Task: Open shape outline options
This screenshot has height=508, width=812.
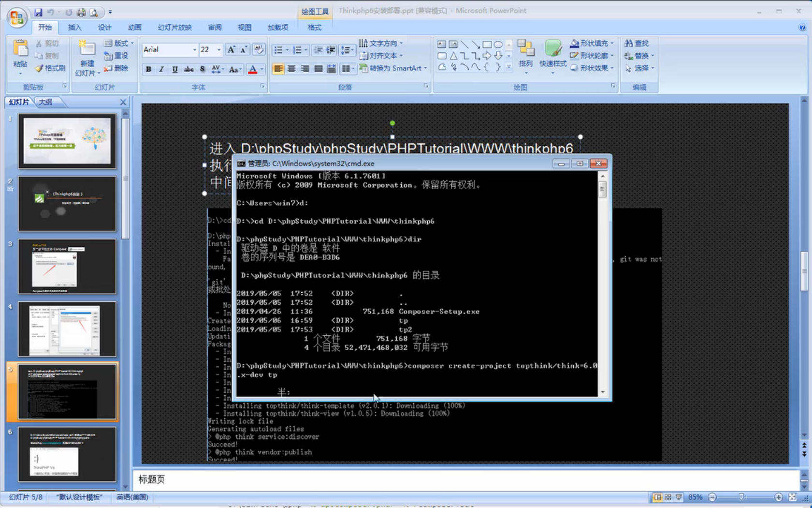Action: pyautogui.click(x=592, y=56)
